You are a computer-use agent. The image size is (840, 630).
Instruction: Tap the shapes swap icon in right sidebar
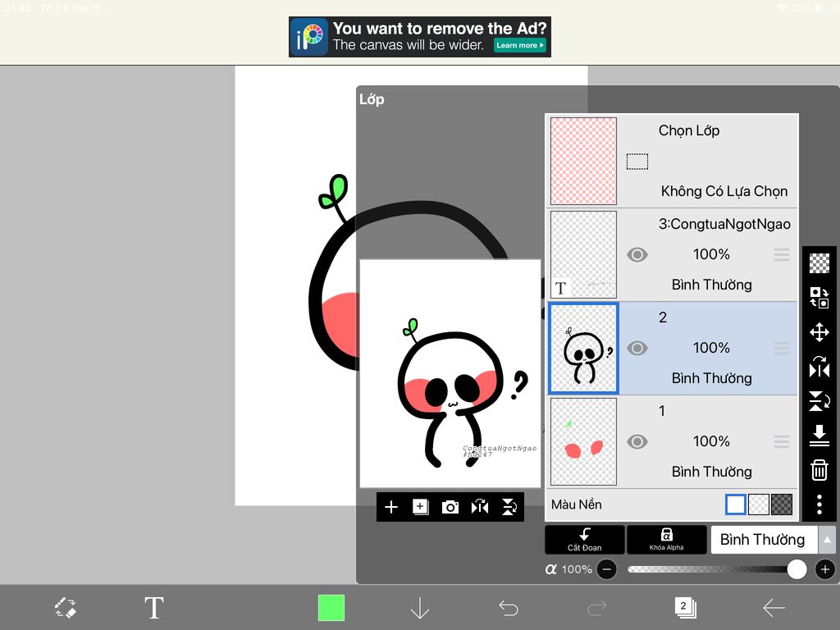(819, 297)
